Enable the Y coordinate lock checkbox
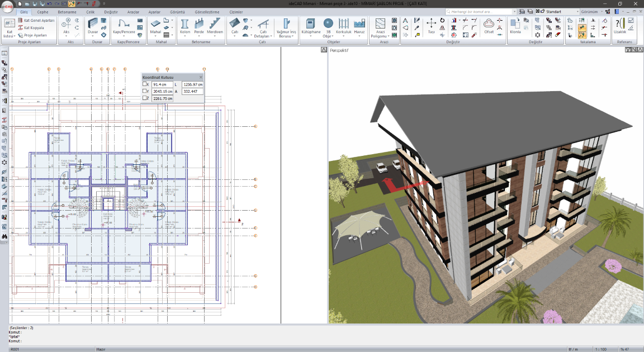Image resolution: width=644 pixels, height=352 pixels. click(145, 91)
